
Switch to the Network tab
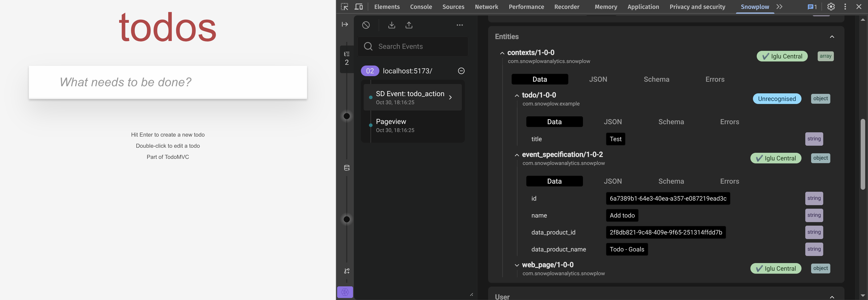pyautogui.click(x=486, y=7)
